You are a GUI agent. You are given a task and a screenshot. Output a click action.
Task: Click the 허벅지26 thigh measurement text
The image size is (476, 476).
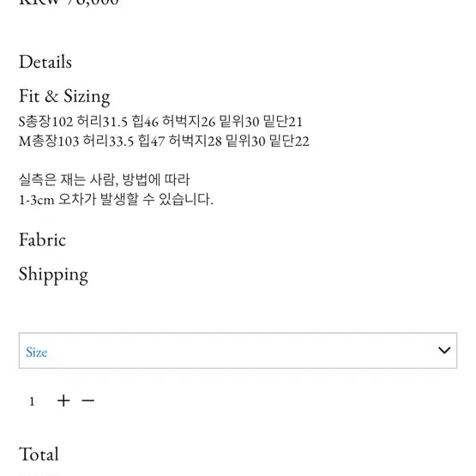[189, 122]
